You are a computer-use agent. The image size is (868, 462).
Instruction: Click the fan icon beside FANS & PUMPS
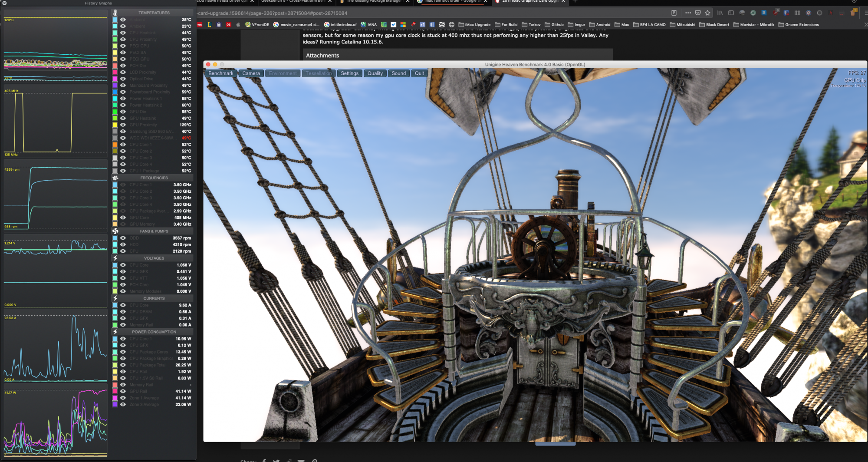tap(115, 231)
